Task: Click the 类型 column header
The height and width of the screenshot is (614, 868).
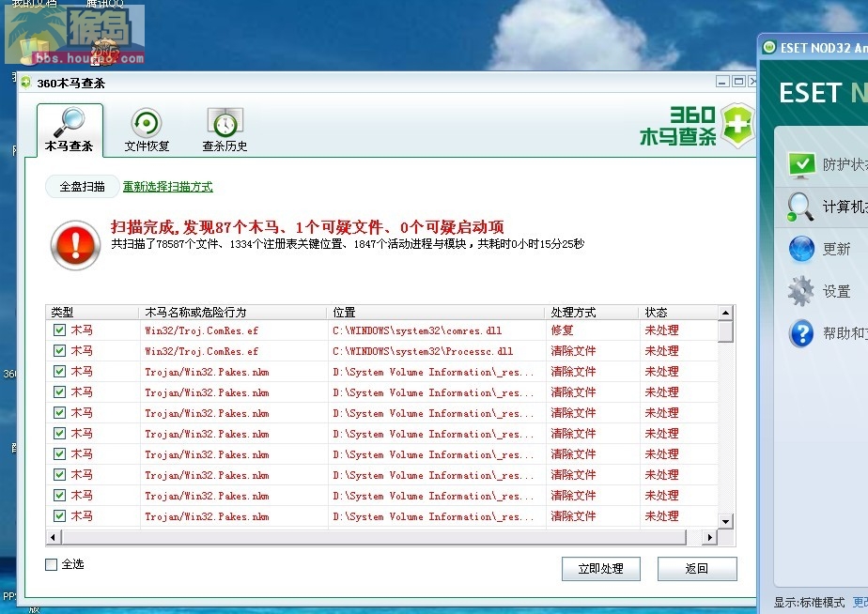Action: [x=92, y=313]
